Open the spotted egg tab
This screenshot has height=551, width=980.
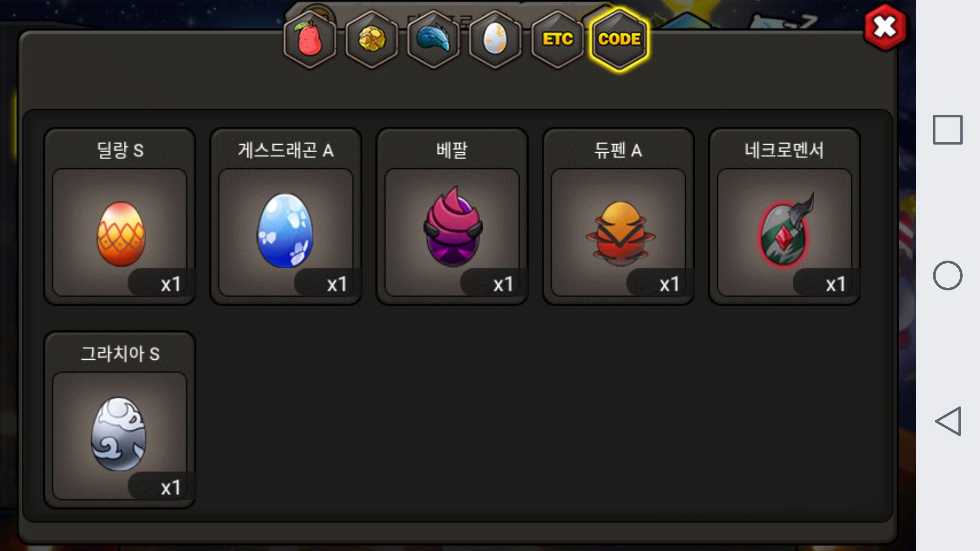495,39
